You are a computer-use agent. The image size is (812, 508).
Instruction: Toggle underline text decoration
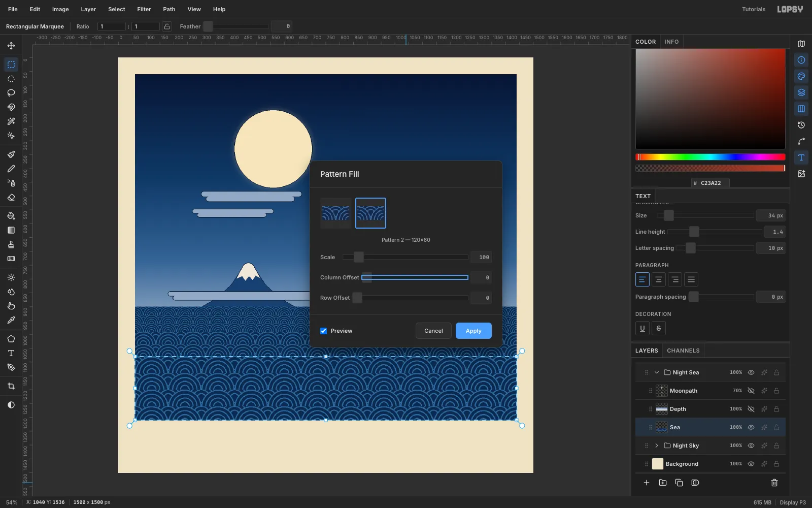click(642, 328)
